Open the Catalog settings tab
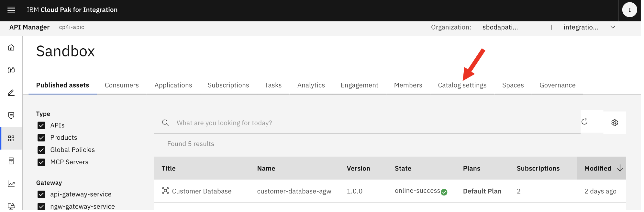This screenshot has width=644, height=212. 462,85
